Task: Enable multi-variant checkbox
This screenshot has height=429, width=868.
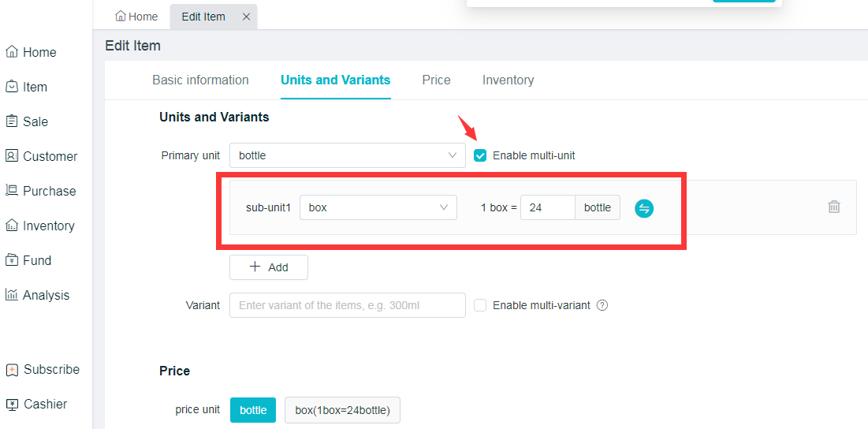Action: 480,305
